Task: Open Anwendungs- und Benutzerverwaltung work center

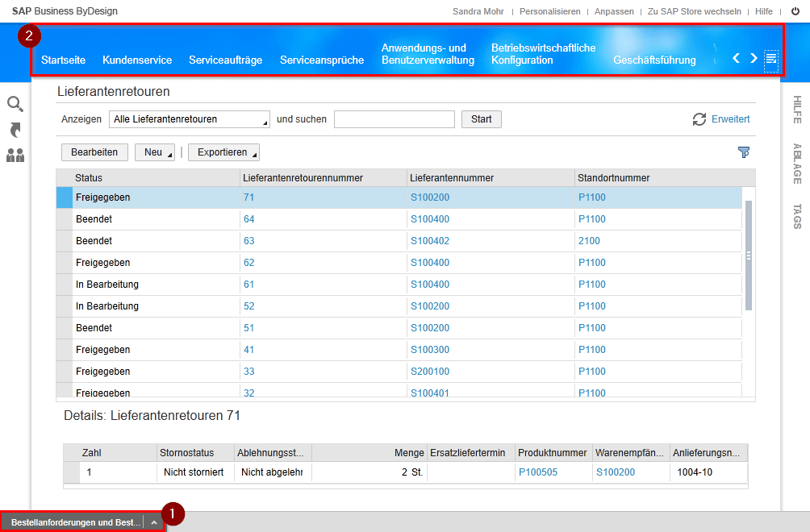Action: (428, 54)
